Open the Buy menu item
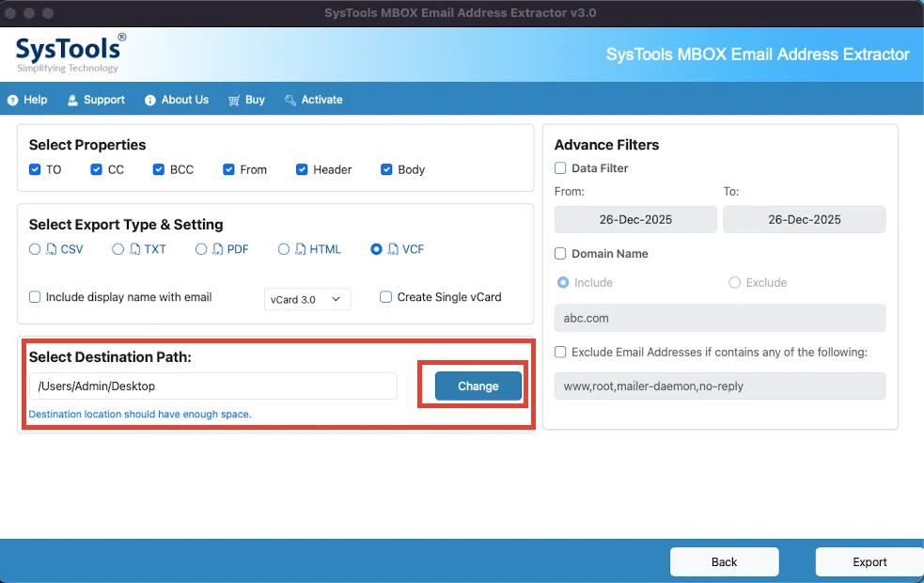The width and height of the screenshot is (924, 583). [x=246, y=100]
